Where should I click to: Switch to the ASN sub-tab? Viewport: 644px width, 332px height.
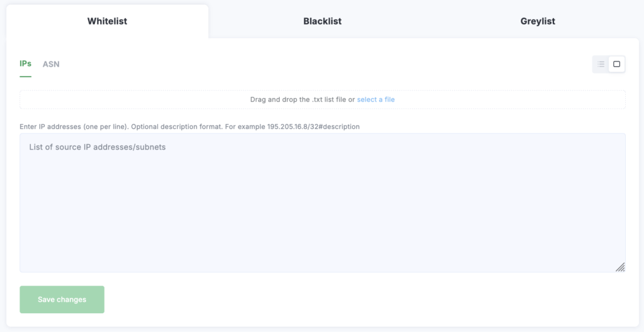[51, 64]
